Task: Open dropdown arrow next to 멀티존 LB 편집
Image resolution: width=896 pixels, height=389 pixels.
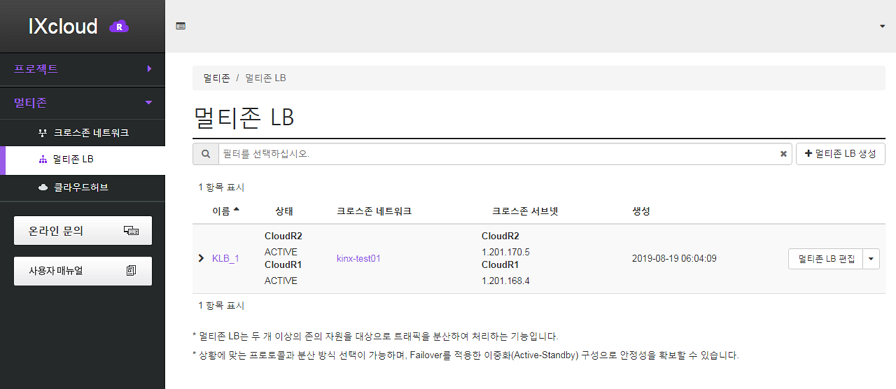Action: click(870, 259)
